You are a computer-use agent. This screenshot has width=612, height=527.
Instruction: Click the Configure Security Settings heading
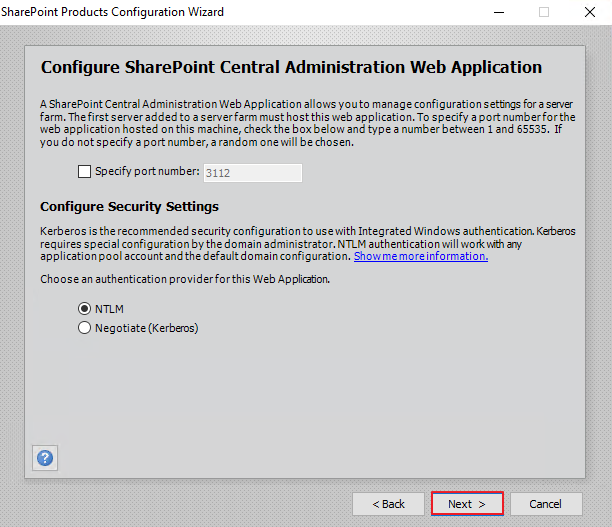click(x=129, y=206)
